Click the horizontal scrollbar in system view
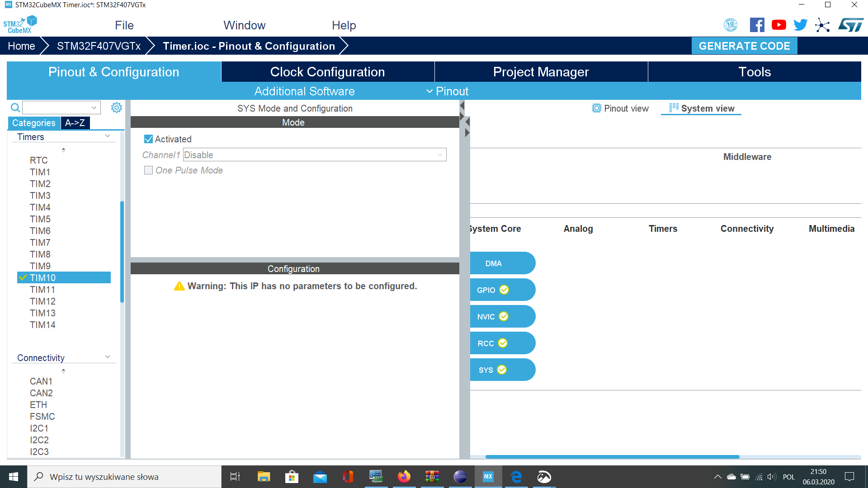Screen dimensions: 868x488 (612, 457)
